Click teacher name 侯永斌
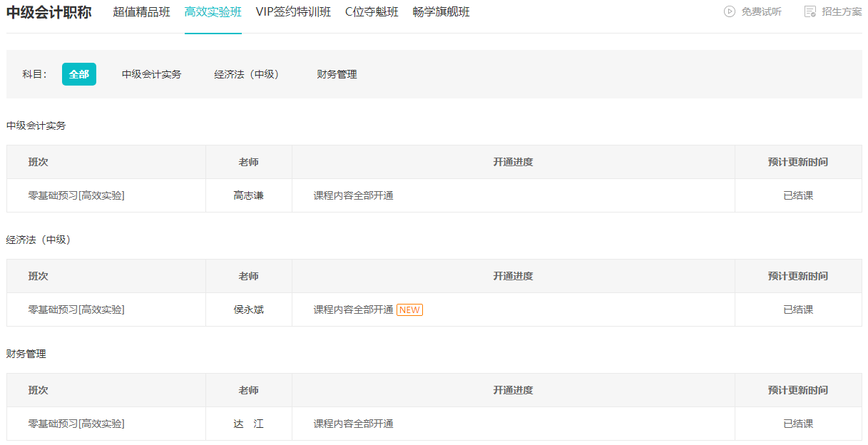Viewport: 868px width, 445px height. pos(248,310)
